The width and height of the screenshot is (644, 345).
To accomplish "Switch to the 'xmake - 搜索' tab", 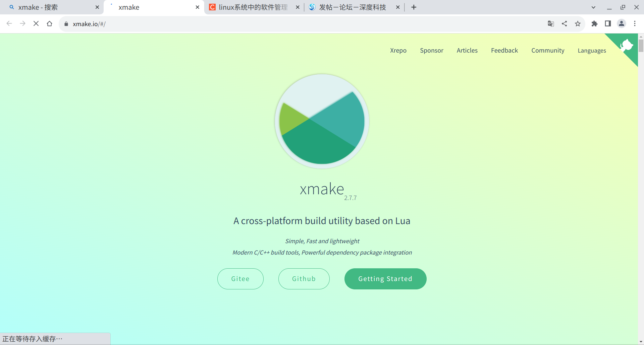I will click(x=52, y=7).
